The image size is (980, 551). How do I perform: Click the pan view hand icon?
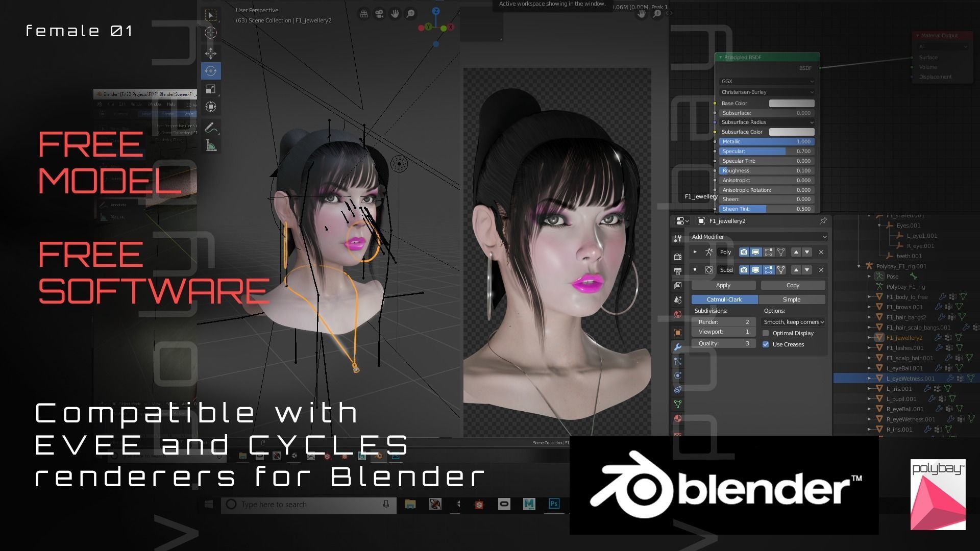coord(395,14)
